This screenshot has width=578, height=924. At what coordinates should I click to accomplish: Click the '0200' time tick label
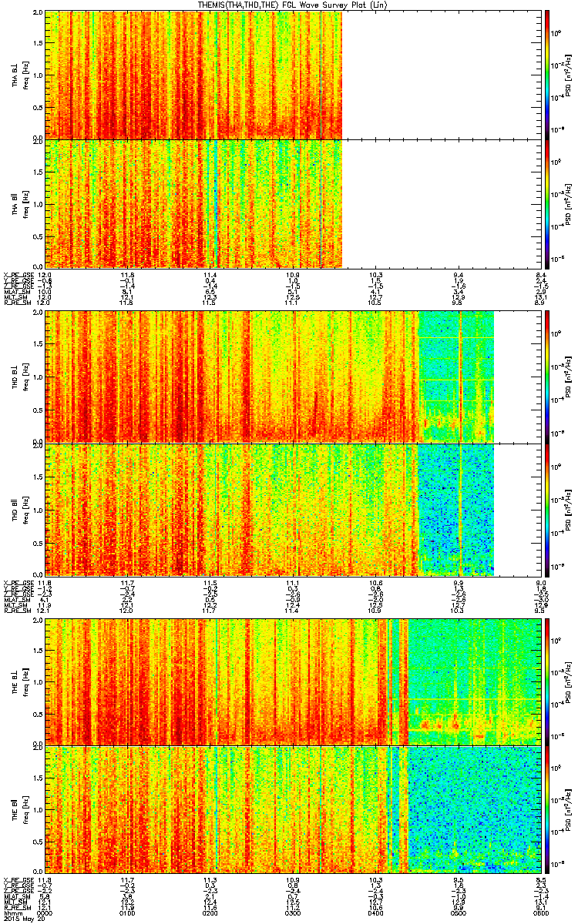(210, 912)
